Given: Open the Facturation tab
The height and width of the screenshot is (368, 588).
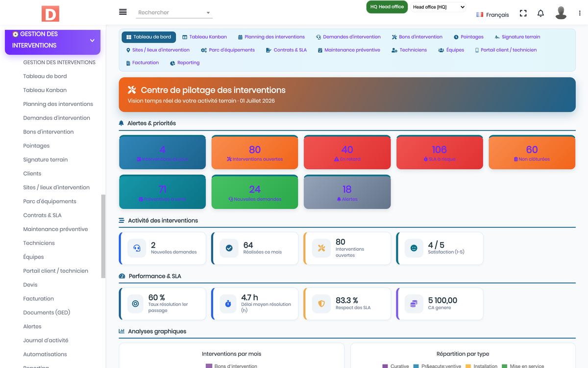Looking at the screenshot, I should click(x=142, y=63).
